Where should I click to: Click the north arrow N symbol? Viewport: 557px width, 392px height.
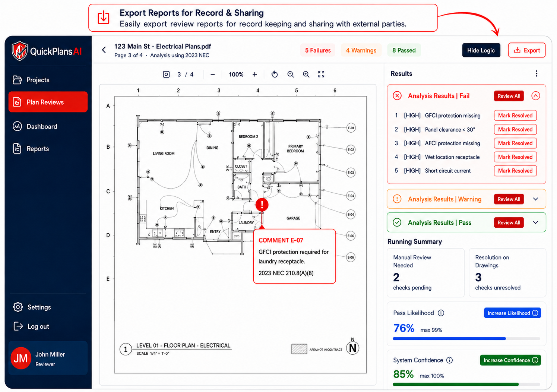pos(353,348)
